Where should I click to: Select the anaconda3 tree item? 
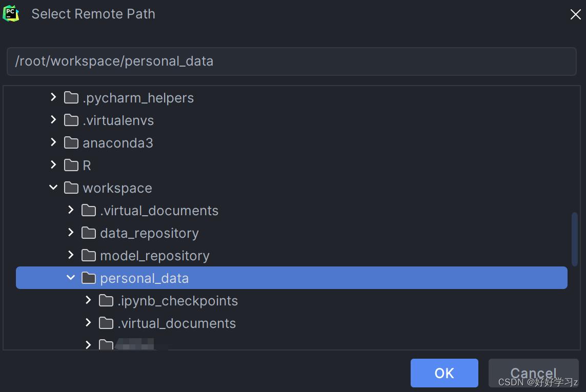(118, 142)
